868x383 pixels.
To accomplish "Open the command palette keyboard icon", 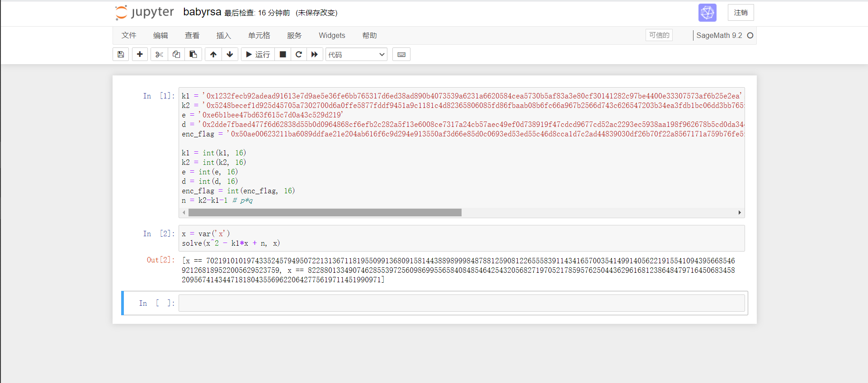I will pos(401,55).
